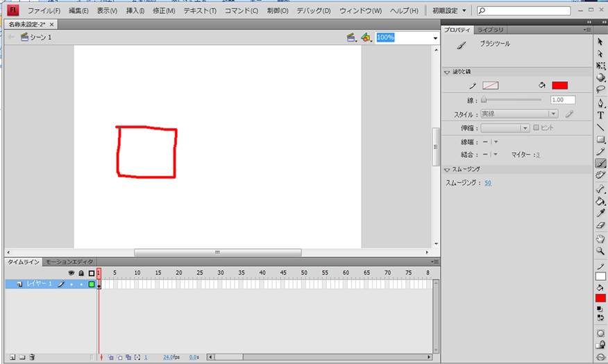Click the new layer icon in timeline
The height and width of the screenshot is (364, 608).
coord(10,357)
